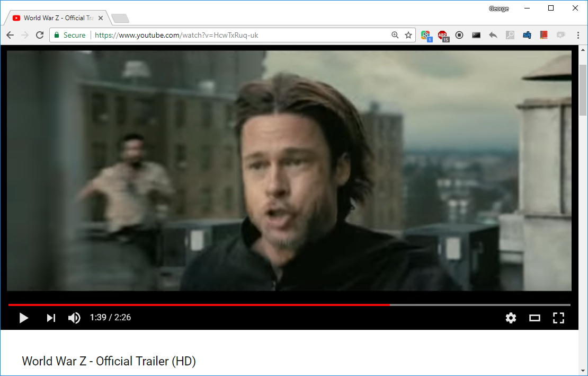Bookmark this page with the star
The width and height of the screenshot is (588, 376).
pyautogui.click(x=408, y=35)
